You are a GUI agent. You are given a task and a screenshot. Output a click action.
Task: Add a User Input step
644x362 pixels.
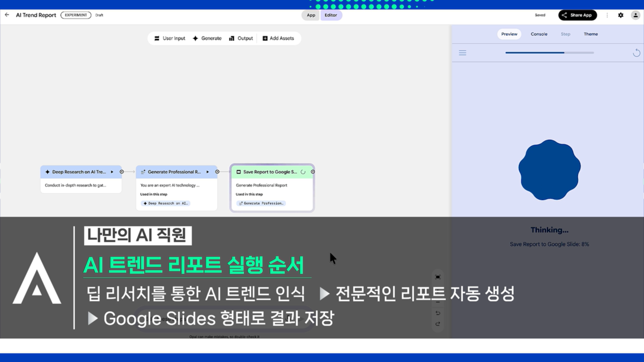(170, 38)
